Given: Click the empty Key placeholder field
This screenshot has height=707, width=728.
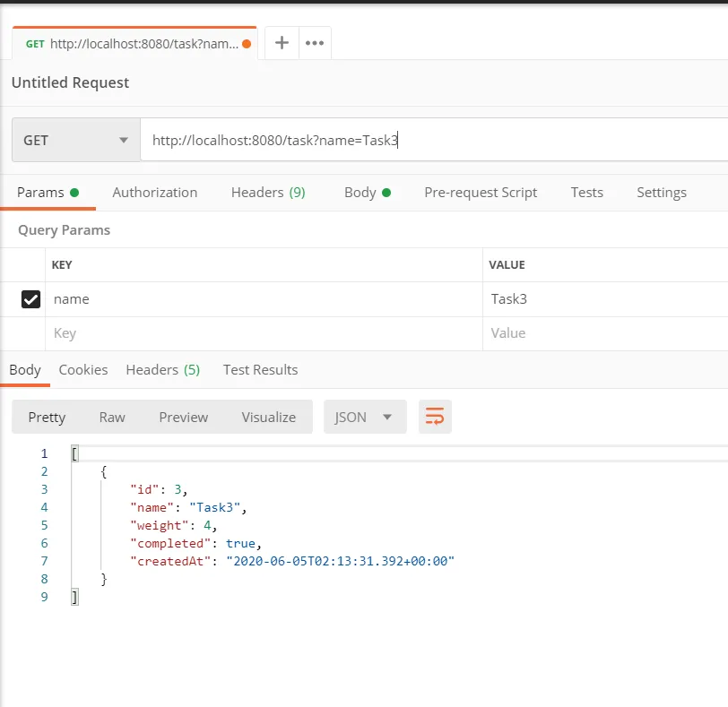Looking at the screenshot, I should (260, 333).
